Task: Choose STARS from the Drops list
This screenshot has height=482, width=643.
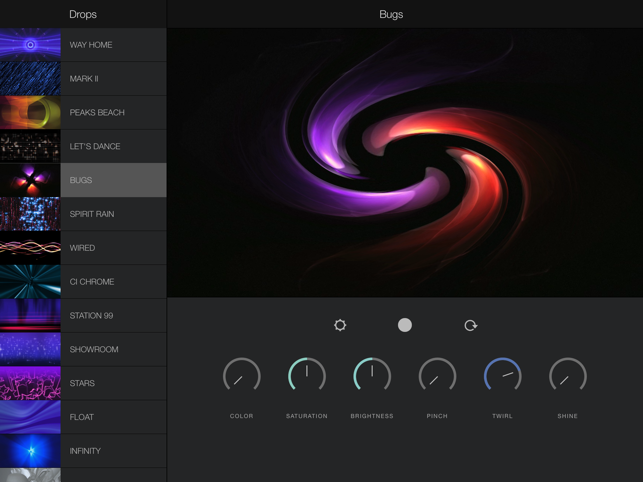Action: click(x=83, y=383)
